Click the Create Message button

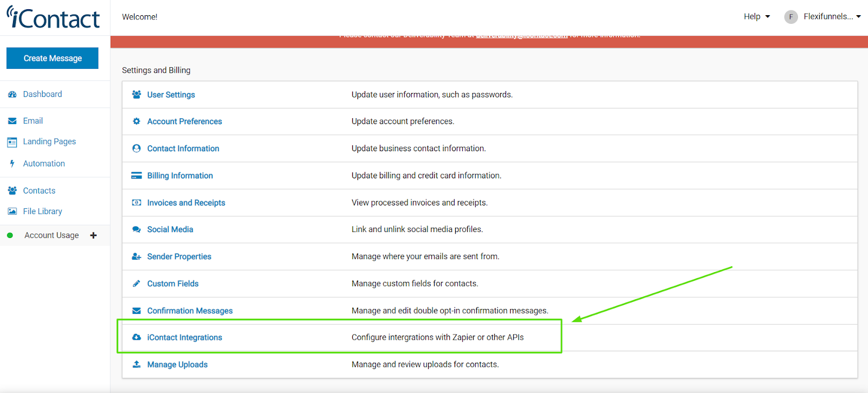(x=53, y=58)
